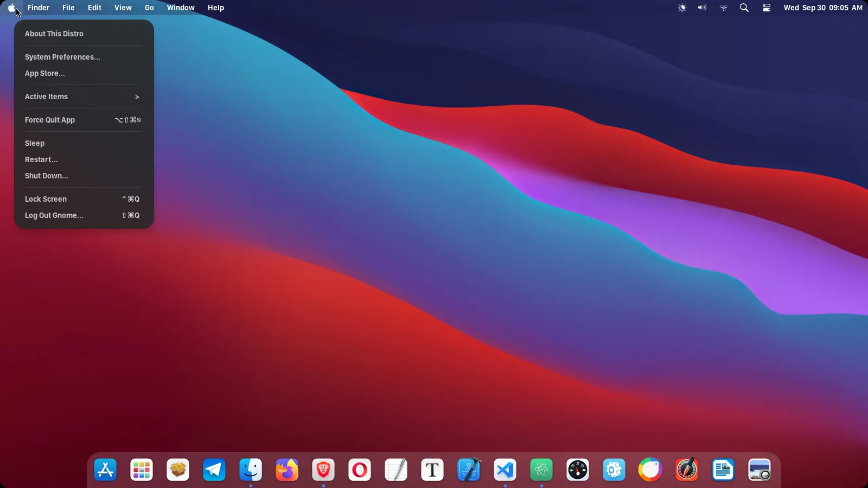Launch the Atom editor
868x488 pixels.
coord(541,470)
